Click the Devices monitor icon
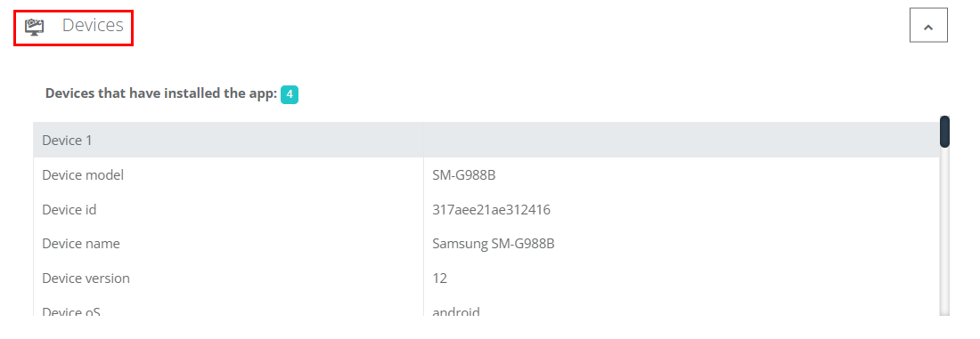 click(x=35, y=27)
